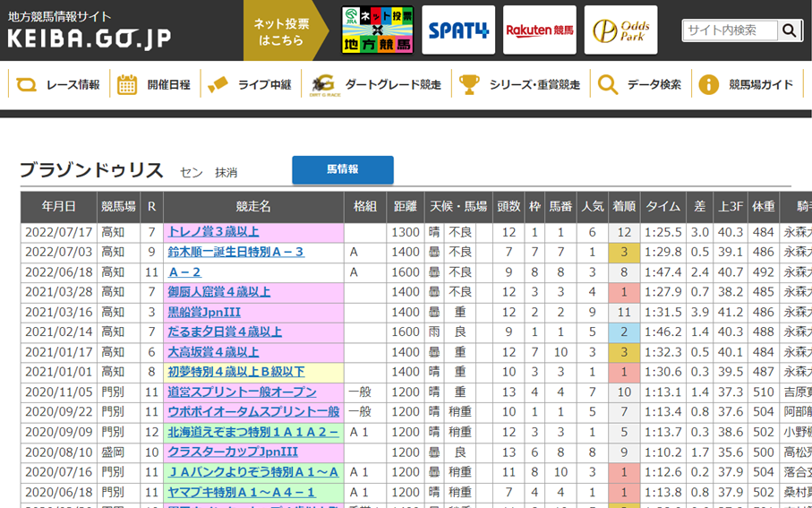Open the Rakuten Keiba logo link

[x=540, y=30]
